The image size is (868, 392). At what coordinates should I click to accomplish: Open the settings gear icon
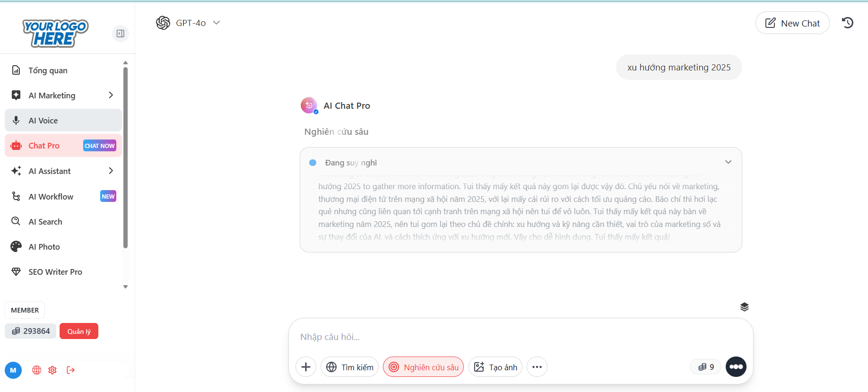tap(52, 370)
